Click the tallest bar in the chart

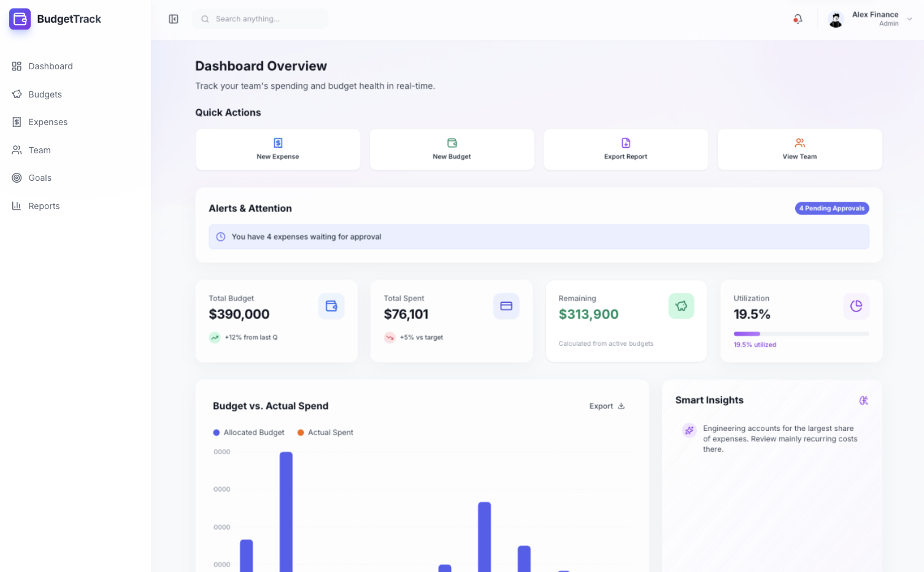pyautogui.click(x=286, y=512)
